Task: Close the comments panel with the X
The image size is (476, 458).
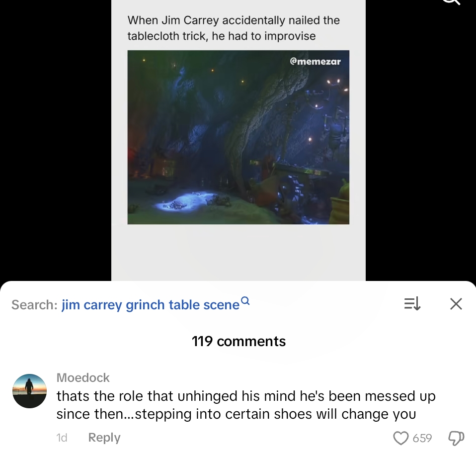Action: 456,304
